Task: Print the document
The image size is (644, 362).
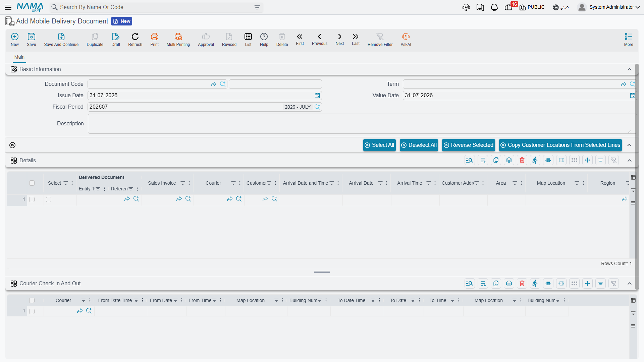Action: click(x=155, y=40)
